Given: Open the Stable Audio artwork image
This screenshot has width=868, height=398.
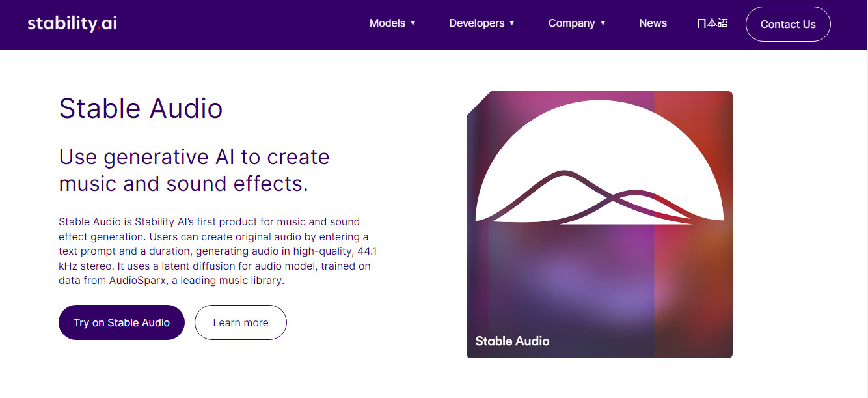Looking at the screenshot, I should (x=599, y=225).
